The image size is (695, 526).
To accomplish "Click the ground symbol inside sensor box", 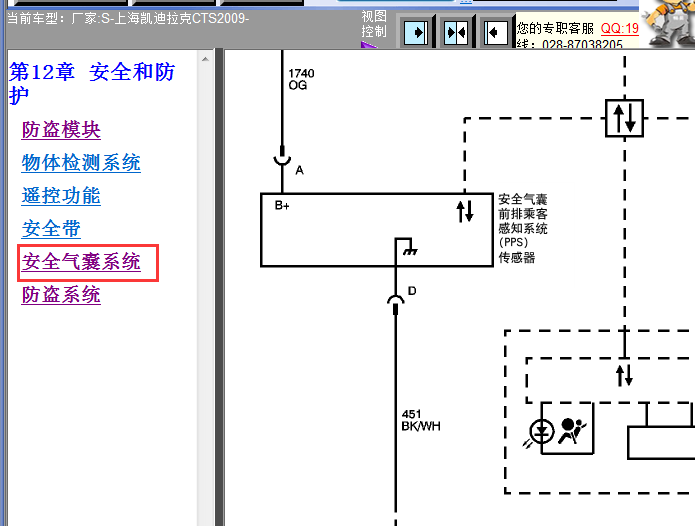I will pos(410,251).
